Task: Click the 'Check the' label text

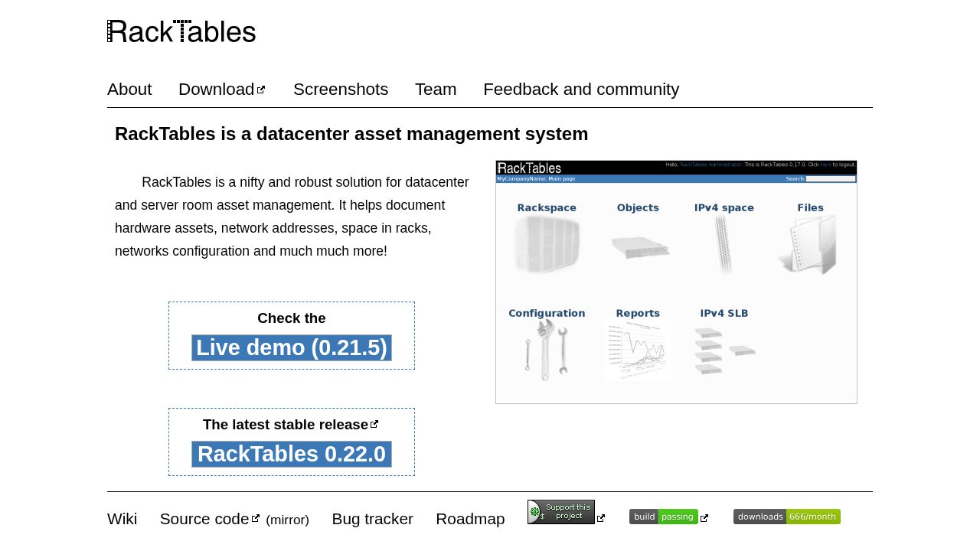Action: click(292, 318)
